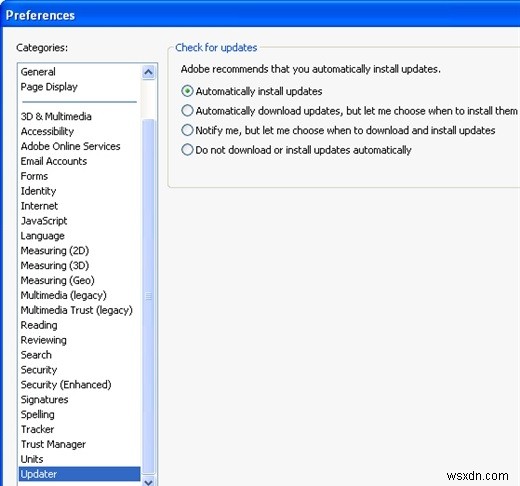The width and height of the screenshot is (520, 486).
Task: Select the 3D & Multimedia category
Action: click(56, 116)
